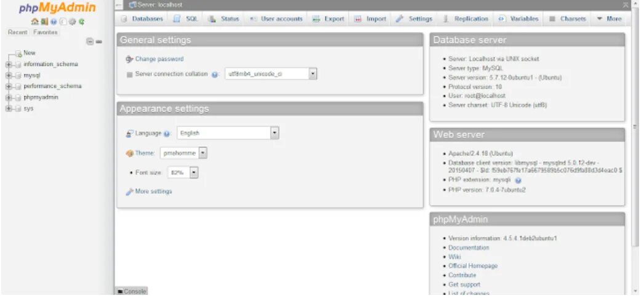Viewport: 644px width, 298px height.
Task: Click the Server: localhost breadcrumb link
Action: (x=159, y=5)
